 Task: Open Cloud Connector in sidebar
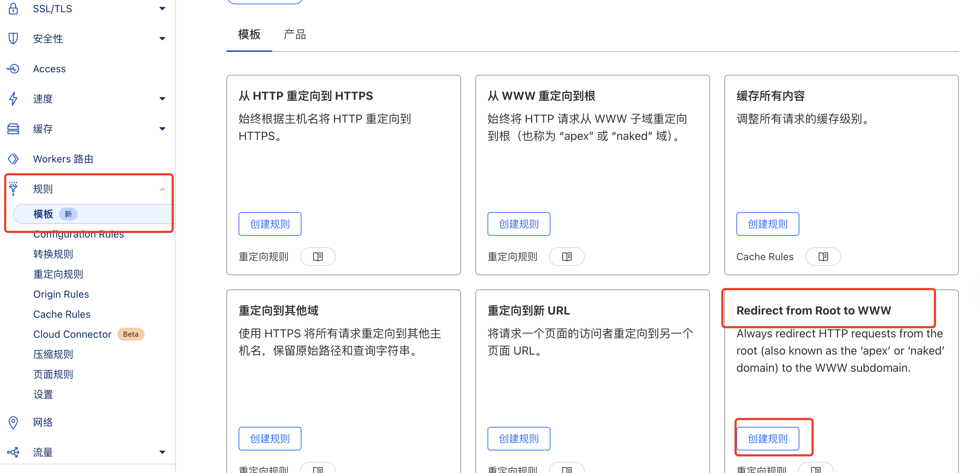[72, 334]
